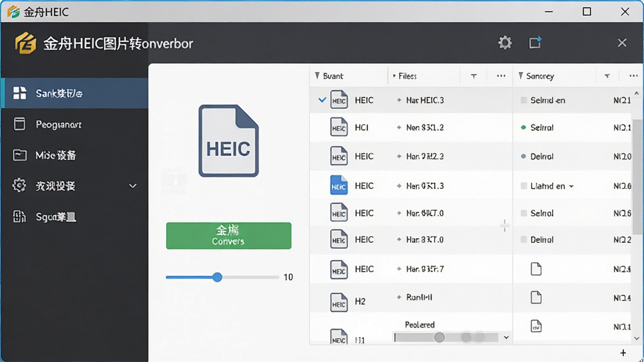Viewport: 644px width, 362px height.
Task: Sort by the Files column header
Action: pyautogui.click(x=408, y=76)
